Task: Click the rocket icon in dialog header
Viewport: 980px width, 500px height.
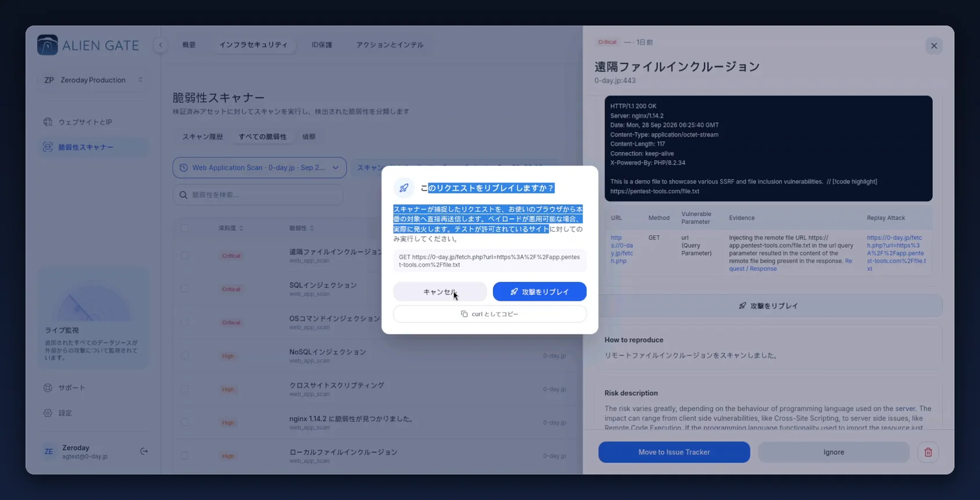Action: point(404,188)
